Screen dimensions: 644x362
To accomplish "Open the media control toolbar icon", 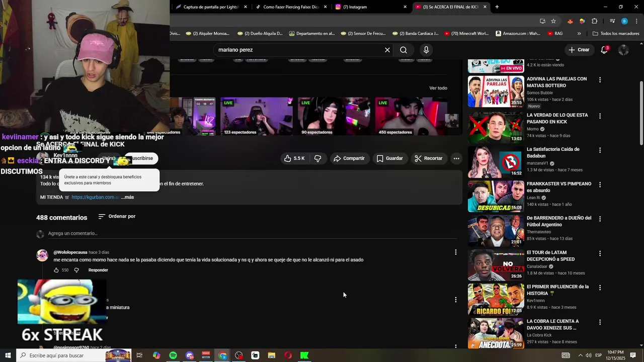I will pyautogui.click(x=612, y=21).
